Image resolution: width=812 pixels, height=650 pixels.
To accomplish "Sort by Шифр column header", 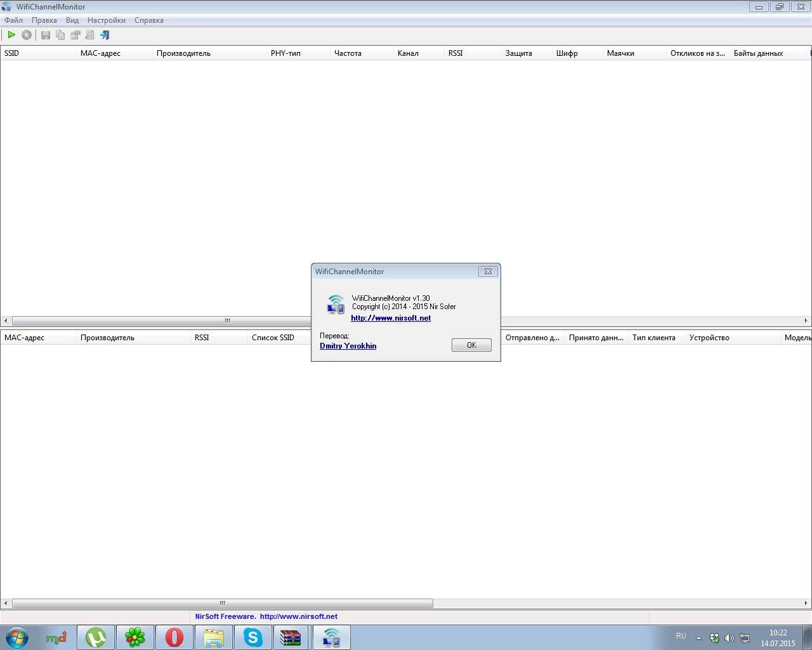I will (577, 53).
